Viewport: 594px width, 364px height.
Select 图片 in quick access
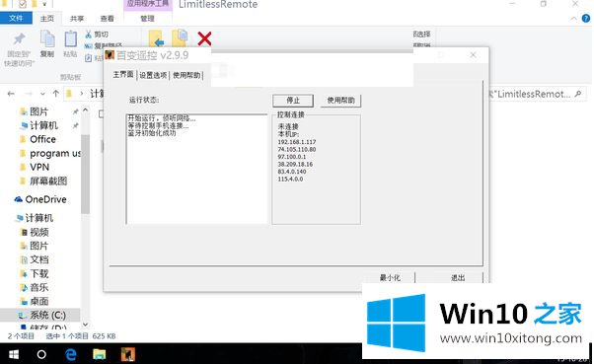click(38, 111)
